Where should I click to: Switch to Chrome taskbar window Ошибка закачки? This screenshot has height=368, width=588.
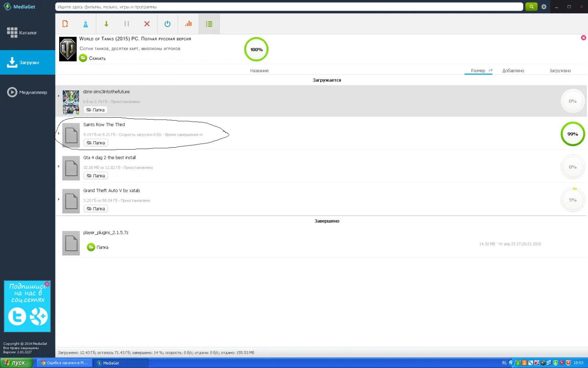click(x=64, y=363)
